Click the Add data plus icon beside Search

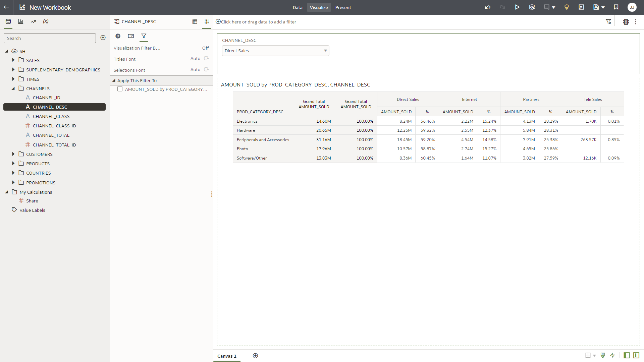(x=103, y=38)
